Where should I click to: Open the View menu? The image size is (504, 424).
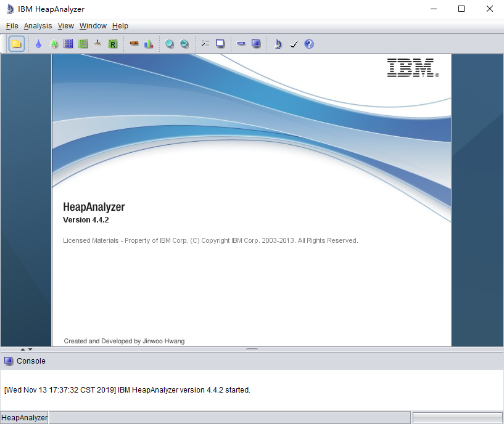(65, 26)
